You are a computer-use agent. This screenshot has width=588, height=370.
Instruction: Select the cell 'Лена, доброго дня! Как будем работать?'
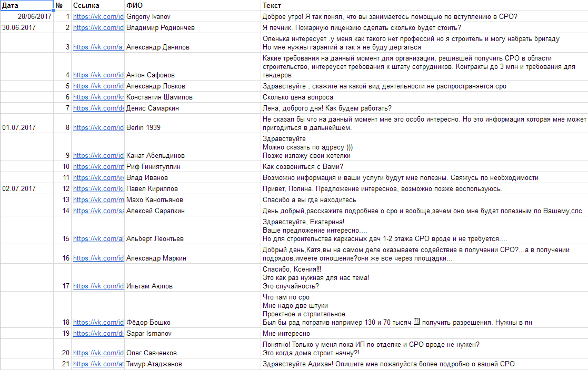424,108
